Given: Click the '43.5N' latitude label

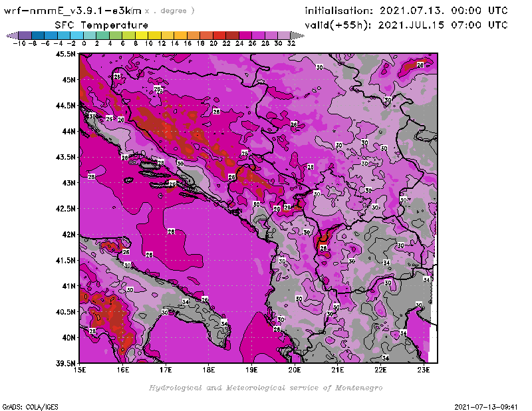Looking at the screenshot, I should (65, 157).
